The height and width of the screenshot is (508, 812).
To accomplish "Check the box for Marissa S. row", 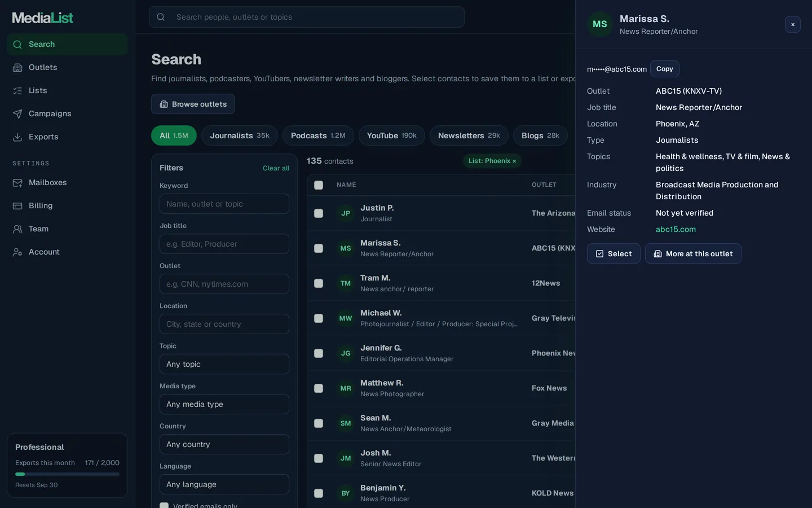I will [x=319, y=248].
